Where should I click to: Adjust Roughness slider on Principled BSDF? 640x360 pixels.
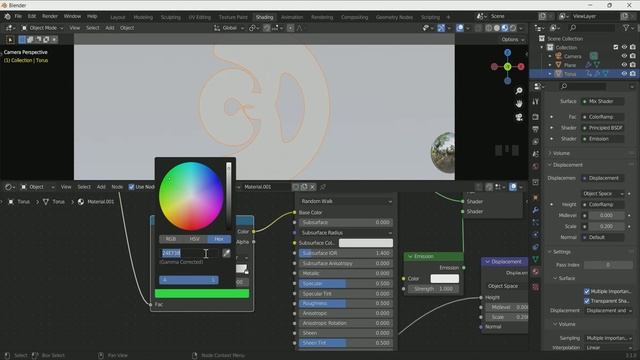(346, 303)
